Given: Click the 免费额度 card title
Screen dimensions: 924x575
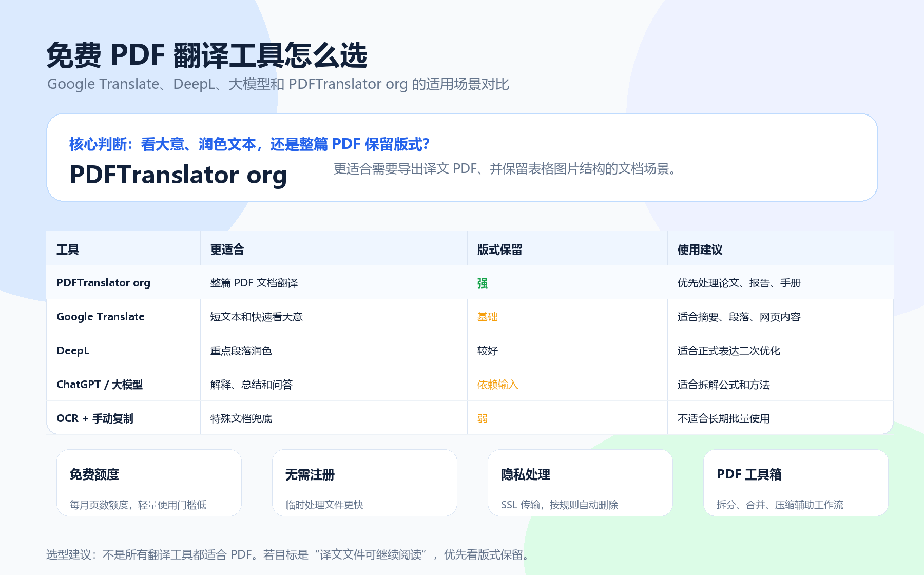Looking at the screenshot, I should 94,474.
